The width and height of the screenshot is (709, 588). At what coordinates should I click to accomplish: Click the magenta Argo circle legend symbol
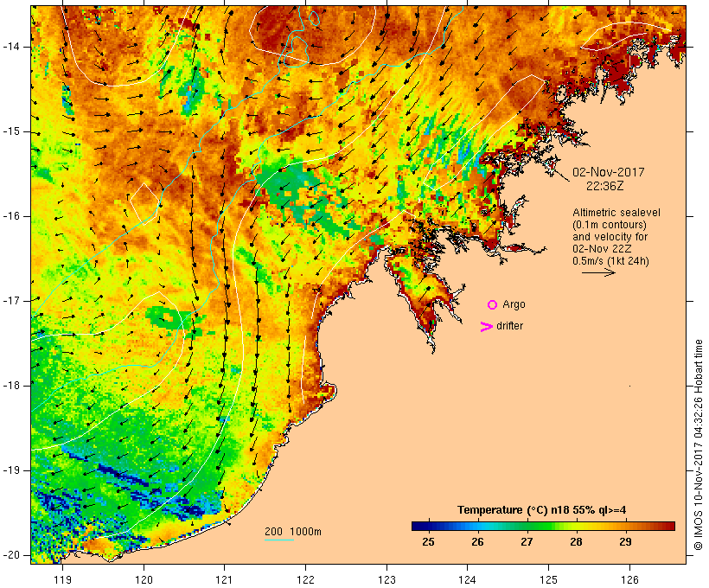pyautogui.click(x=493, y=305)
